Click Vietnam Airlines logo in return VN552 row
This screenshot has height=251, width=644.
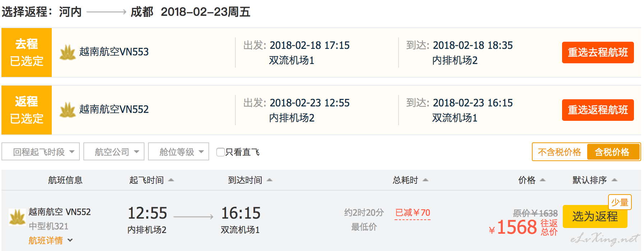[x=68, y=110]
